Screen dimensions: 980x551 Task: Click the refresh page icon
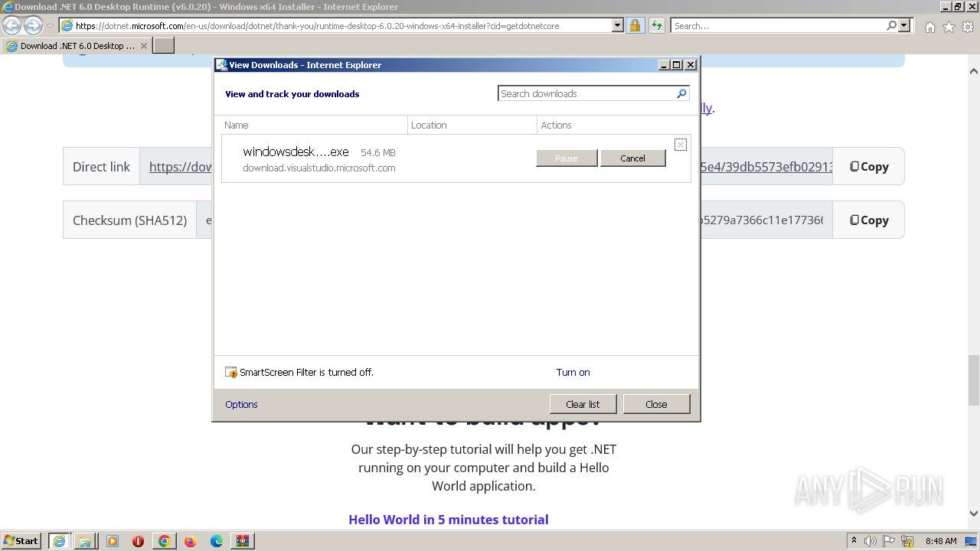[656, 25]
